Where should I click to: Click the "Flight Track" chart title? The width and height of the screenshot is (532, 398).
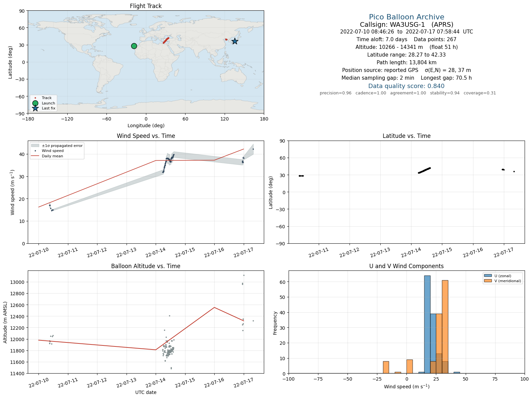[146, 6]
